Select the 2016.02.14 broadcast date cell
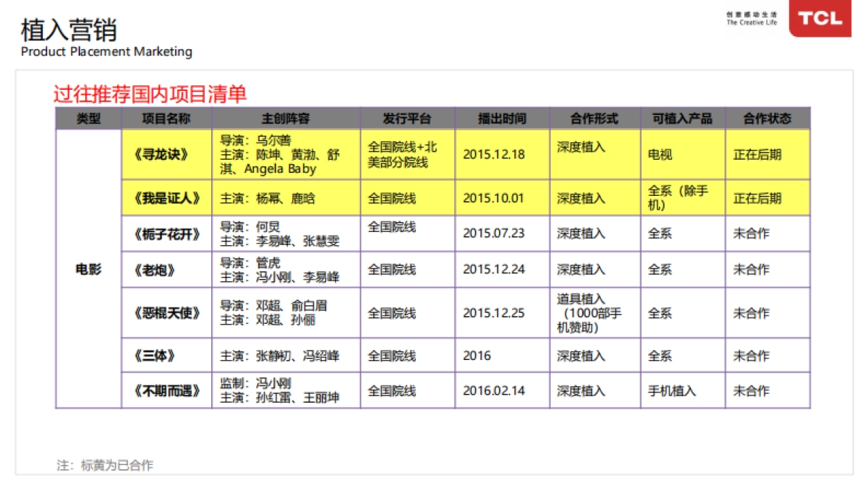Screen dimensions: 868x488 (494, 391)
